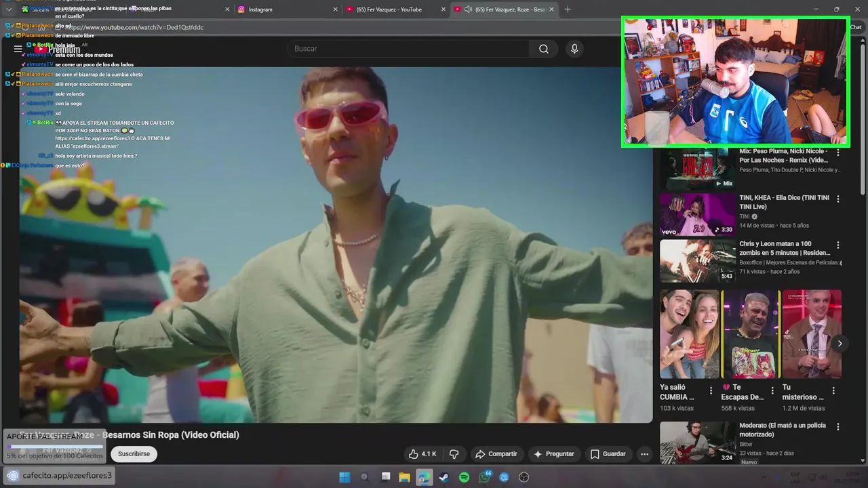Start voice search with microphone icon

click(574, 49)
